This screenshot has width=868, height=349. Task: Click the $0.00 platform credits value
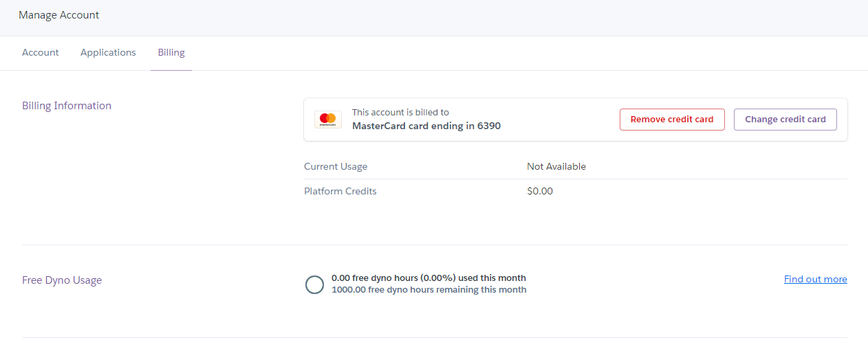pyautogui.click(x=540, y=191)
